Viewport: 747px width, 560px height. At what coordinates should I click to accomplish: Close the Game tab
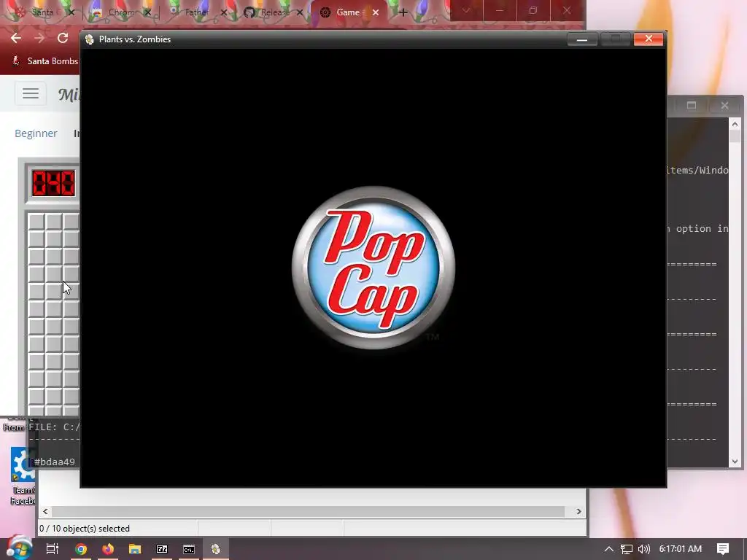coord(376,12)
